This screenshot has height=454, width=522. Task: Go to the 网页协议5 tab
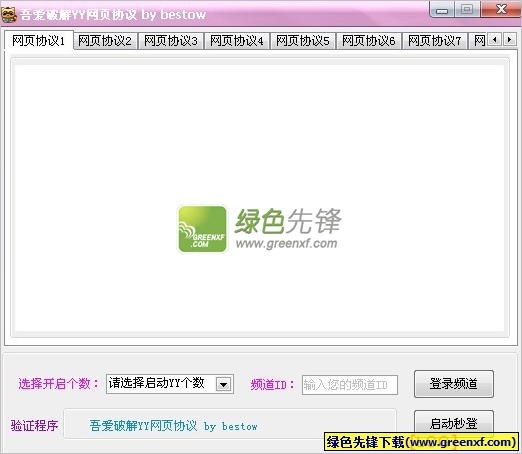click(303, 41)
